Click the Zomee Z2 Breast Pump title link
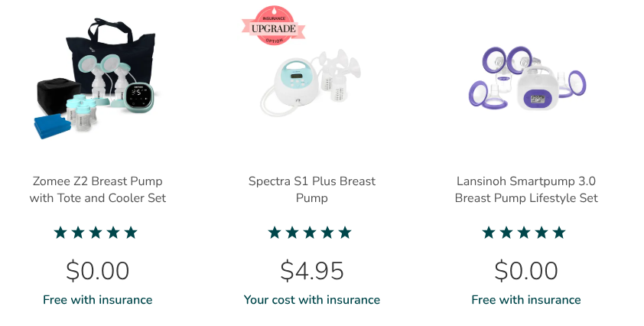644x326 pixels. coord(98,190)
